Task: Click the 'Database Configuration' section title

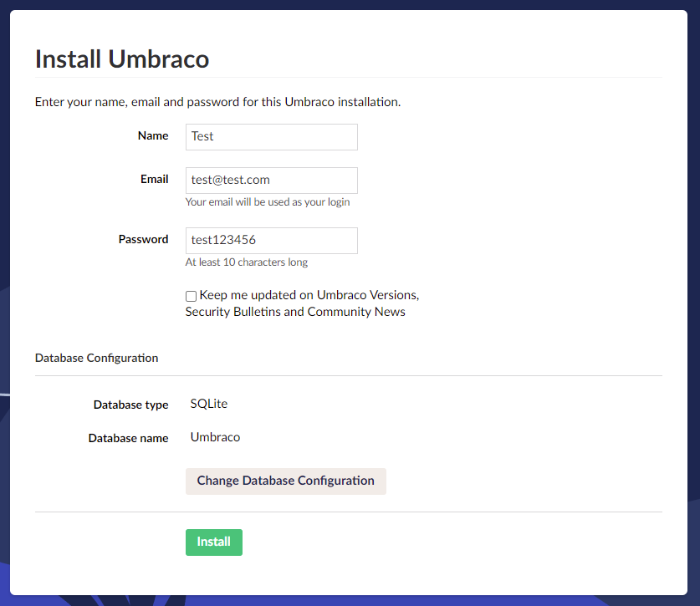Action: coord(96,358)
